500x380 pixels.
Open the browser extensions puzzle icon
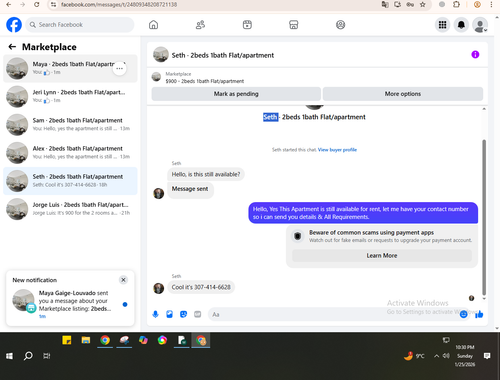456,5
